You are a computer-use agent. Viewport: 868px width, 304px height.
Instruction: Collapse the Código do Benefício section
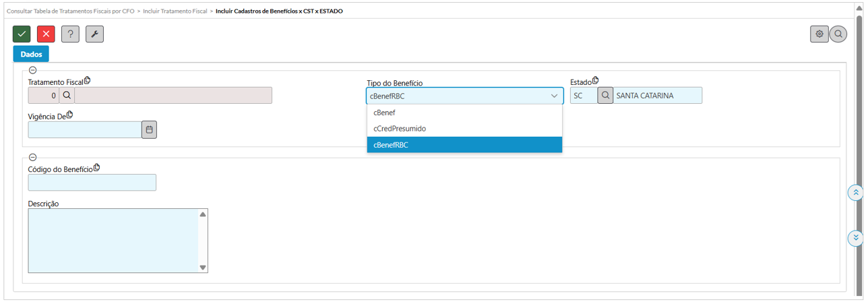33,157
